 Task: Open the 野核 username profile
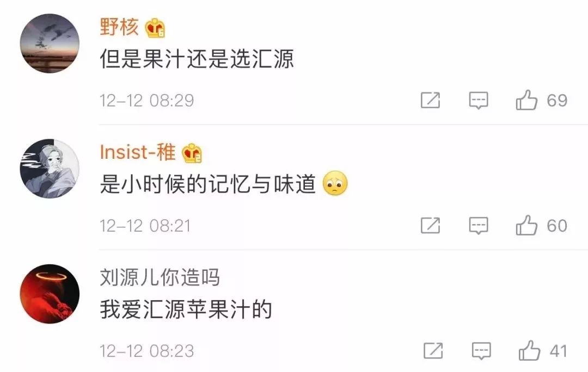pyautogui.click(x=119, y=27)
